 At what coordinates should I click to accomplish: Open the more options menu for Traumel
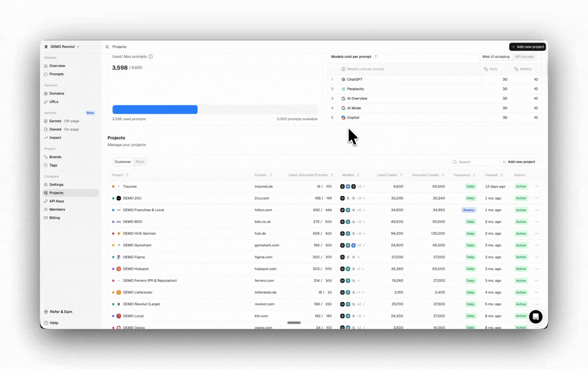click(x=537, y=187)
